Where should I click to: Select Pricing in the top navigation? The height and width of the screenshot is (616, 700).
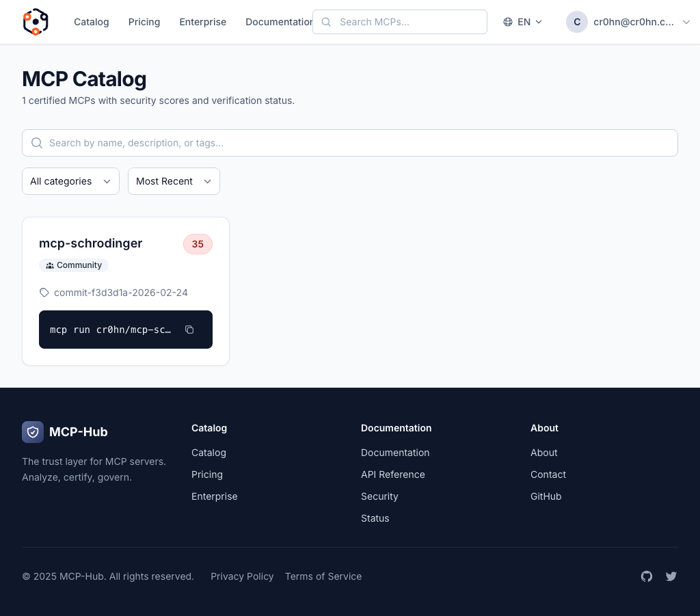[x=144, y=21]
